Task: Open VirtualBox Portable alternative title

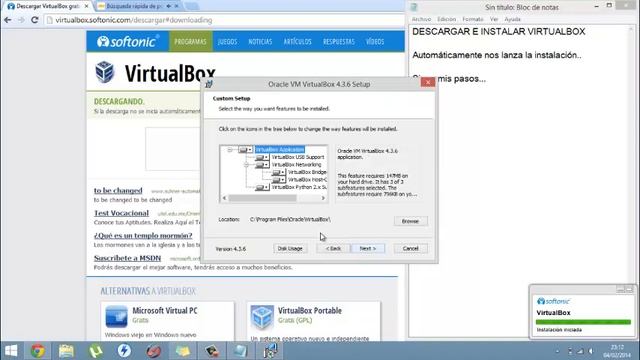Action: pos(310,311)
